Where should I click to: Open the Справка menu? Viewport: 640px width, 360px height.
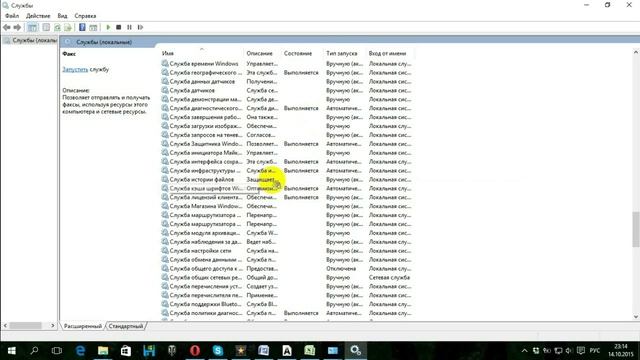pos(85,16)
